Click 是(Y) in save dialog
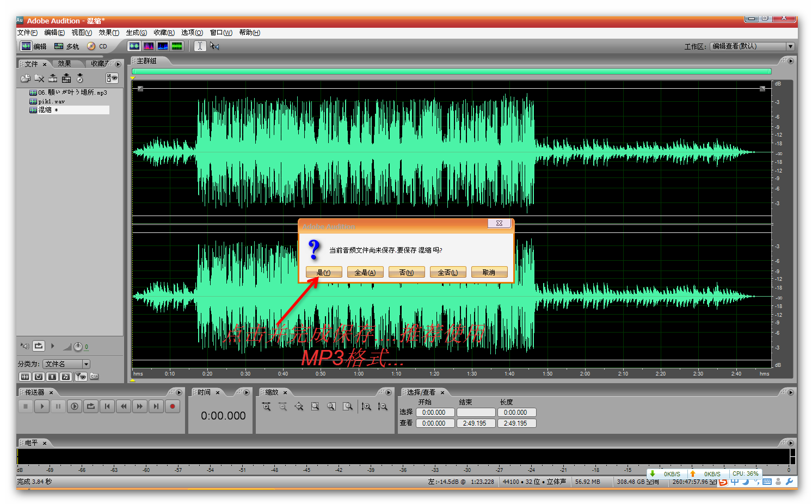This screenshot has height=504, width=812. (324, 272)
